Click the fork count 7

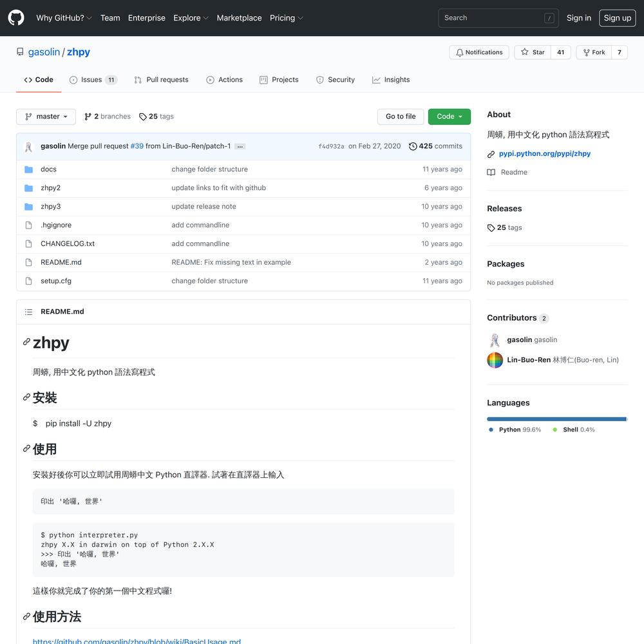tap(620, 52)
